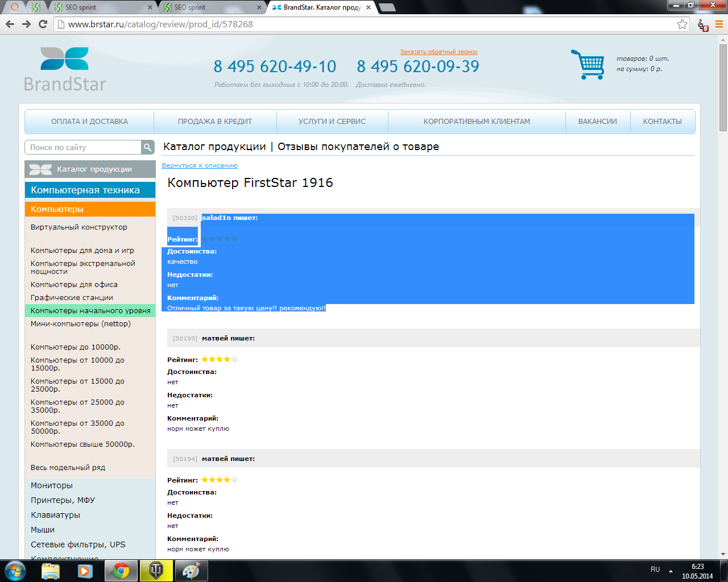Click the address bar URL
This screenshot has width=728, height=582.
click(160, 24)
